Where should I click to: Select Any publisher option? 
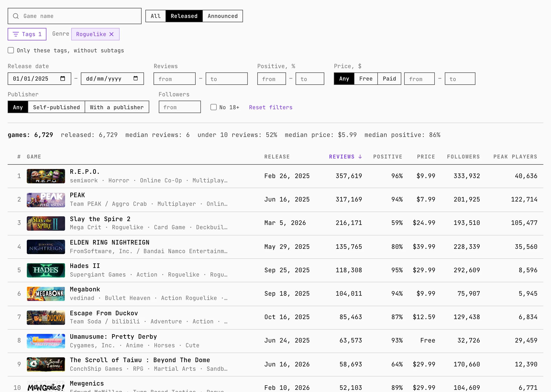coord(18,107)
